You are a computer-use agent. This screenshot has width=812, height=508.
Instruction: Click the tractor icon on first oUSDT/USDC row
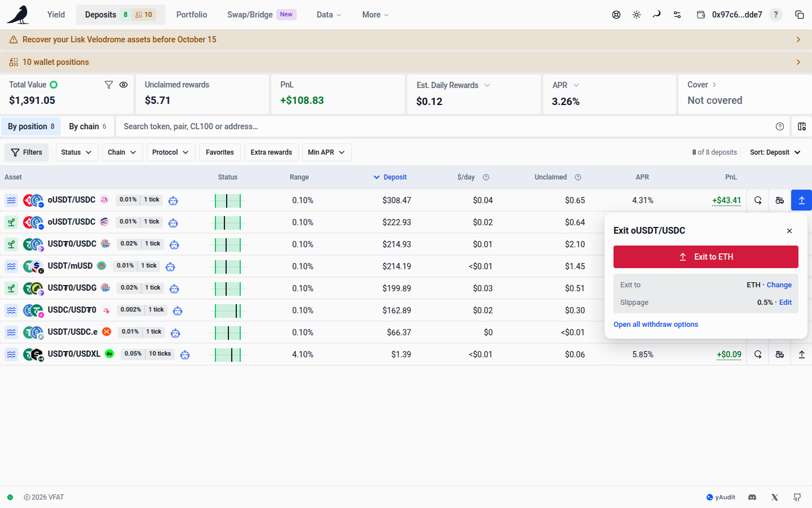click(780, 200)
